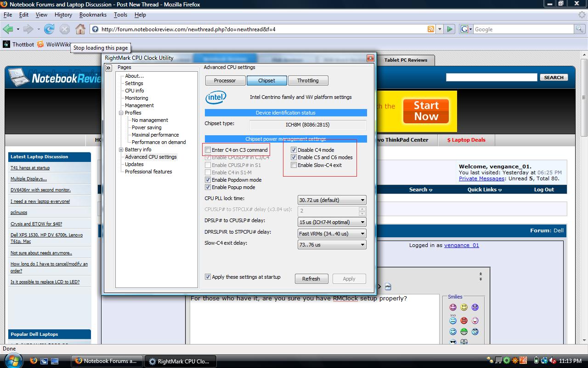Click the green gear tray icon
588x368 pixels.
click(x=507, y=361)
